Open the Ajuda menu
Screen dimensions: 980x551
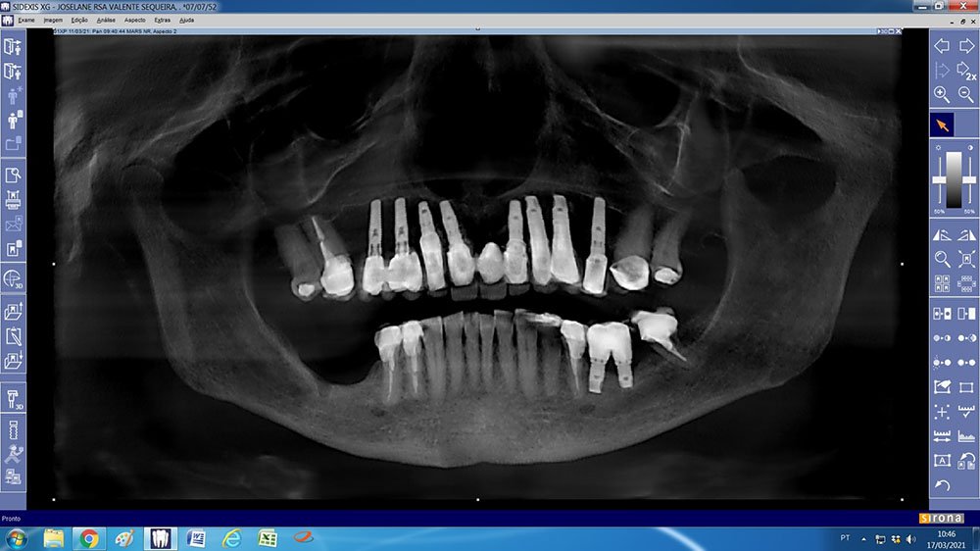[186, 20]
